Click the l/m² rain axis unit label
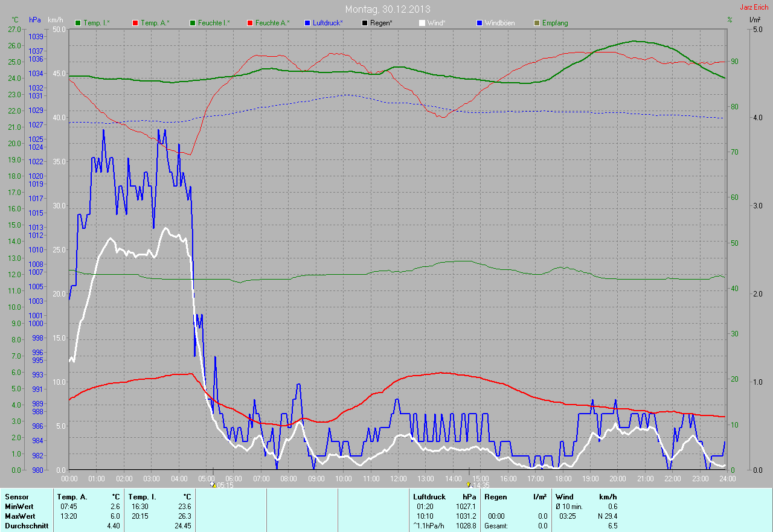Screen dimensions: 773x532 pos(754,20)
